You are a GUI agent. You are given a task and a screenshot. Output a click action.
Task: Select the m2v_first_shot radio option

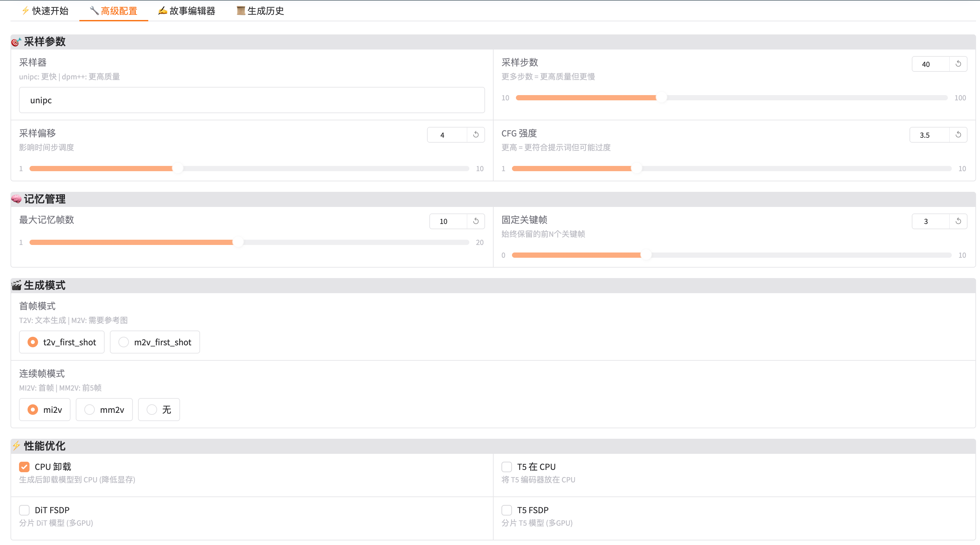(124, 342)
